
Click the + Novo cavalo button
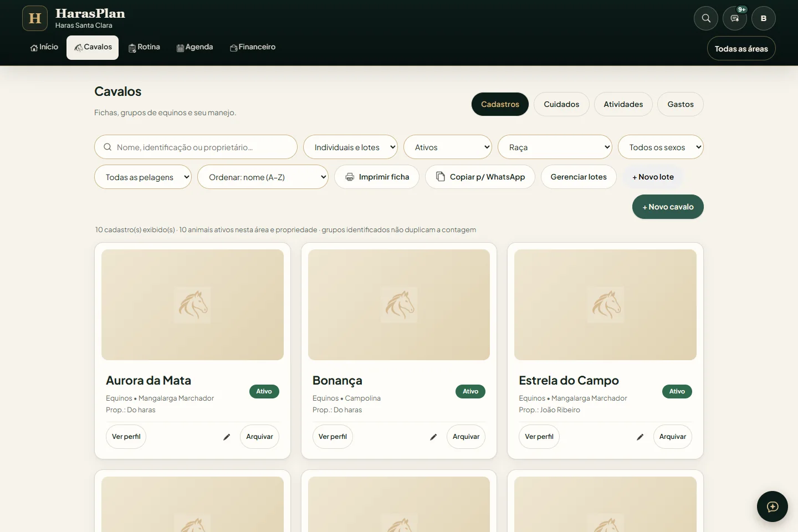tap(668, 207)
